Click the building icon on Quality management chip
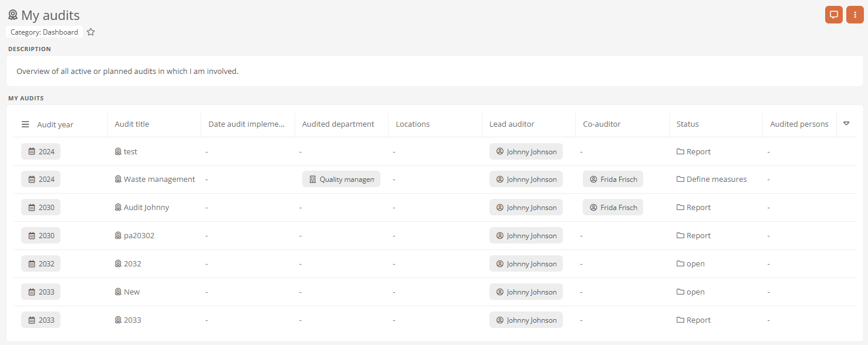 point(312,180)
